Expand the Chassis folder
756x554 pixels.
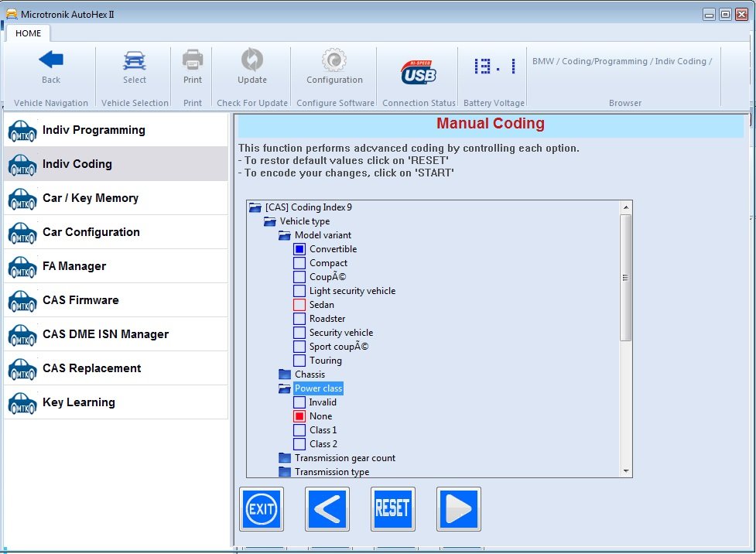[285, 374]
